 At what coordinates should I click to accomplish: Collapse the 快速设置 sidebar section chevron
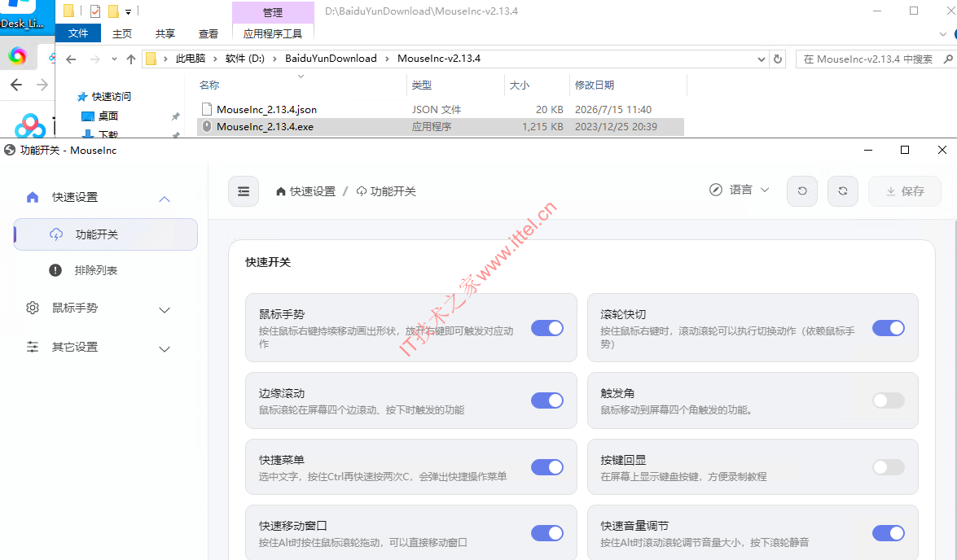pos(165,199)
